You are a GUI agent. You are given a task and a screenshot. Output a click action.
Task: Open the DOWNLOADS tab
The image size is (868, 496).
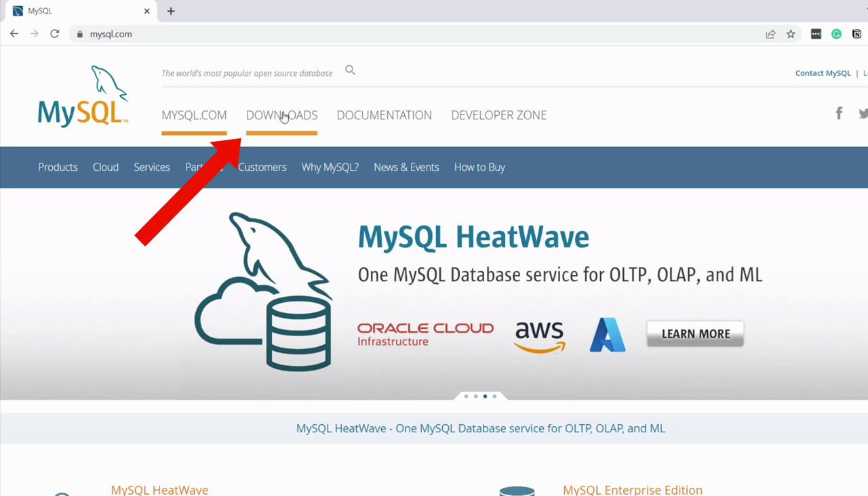281,115
